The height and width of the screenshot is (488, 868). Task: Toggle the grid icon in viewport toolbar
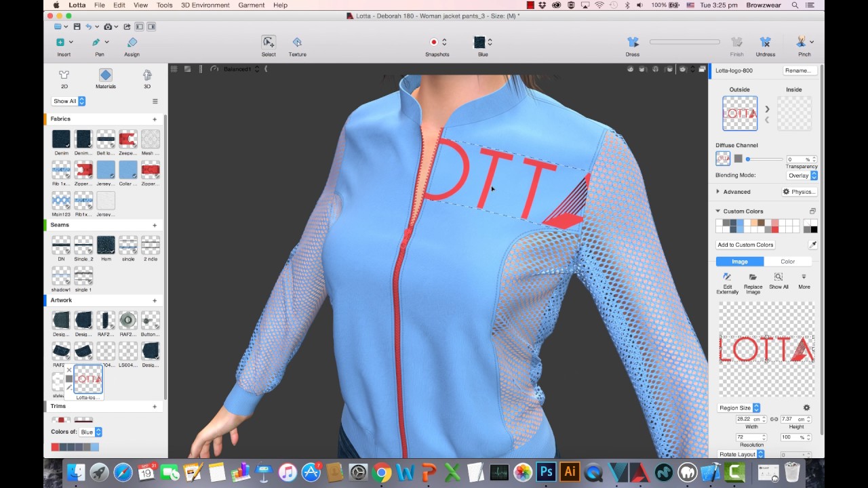coord(174,69)
